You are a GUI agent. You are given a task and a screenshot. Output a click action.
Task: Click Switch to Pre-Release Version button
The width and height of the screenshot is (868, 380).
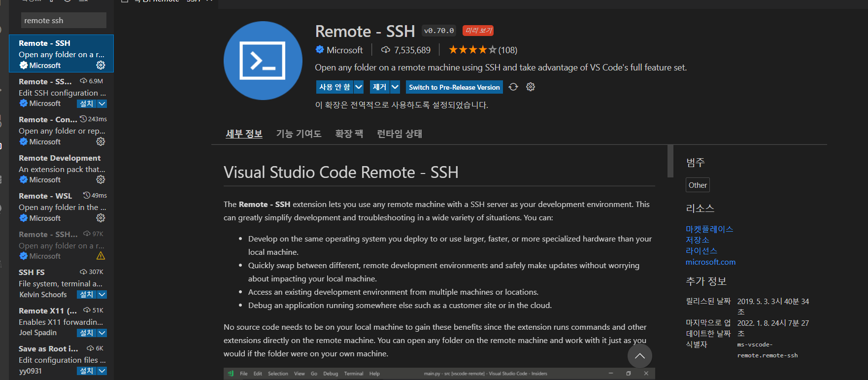(454, 87)
